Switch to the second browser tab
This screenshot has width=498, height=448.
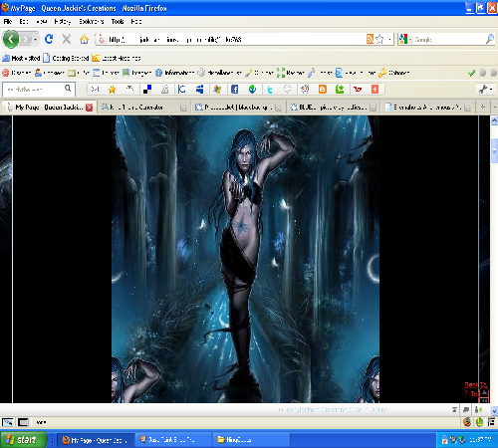pos(143,108)
